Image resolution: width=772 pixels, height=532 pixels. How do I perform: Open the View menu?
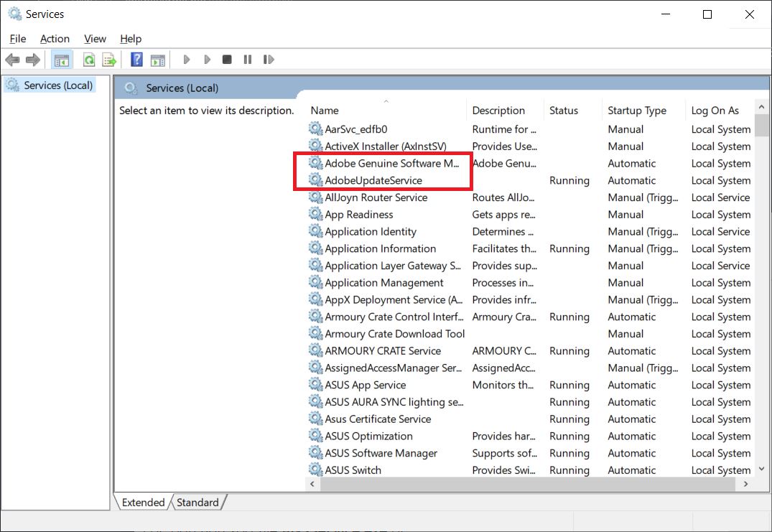[95, 39]
